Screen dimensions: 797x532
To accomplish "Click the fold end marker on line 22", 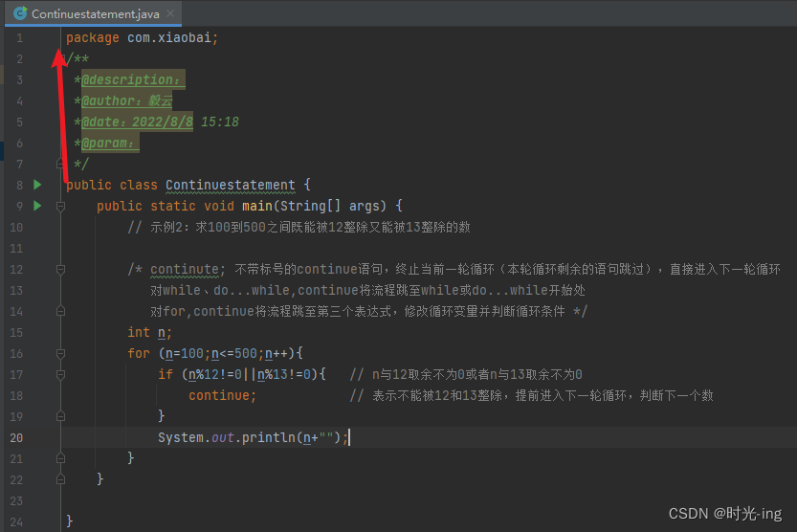I will tap(61, 479).
